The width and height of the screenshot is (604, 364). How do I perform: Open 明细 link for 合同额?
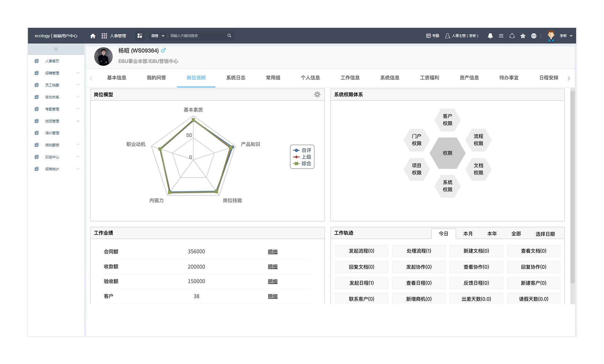click(x=273, y=252)
